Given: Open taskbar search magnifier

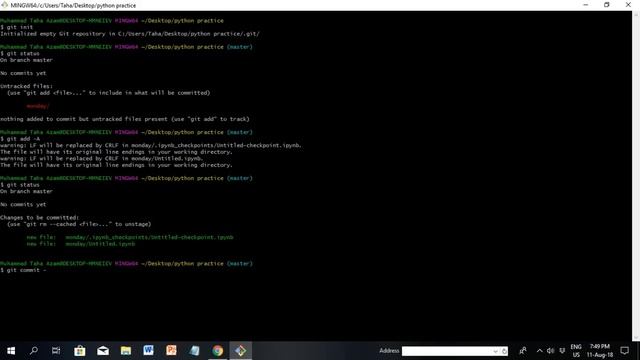Looking at the screenshot, I should click(34, 351).
